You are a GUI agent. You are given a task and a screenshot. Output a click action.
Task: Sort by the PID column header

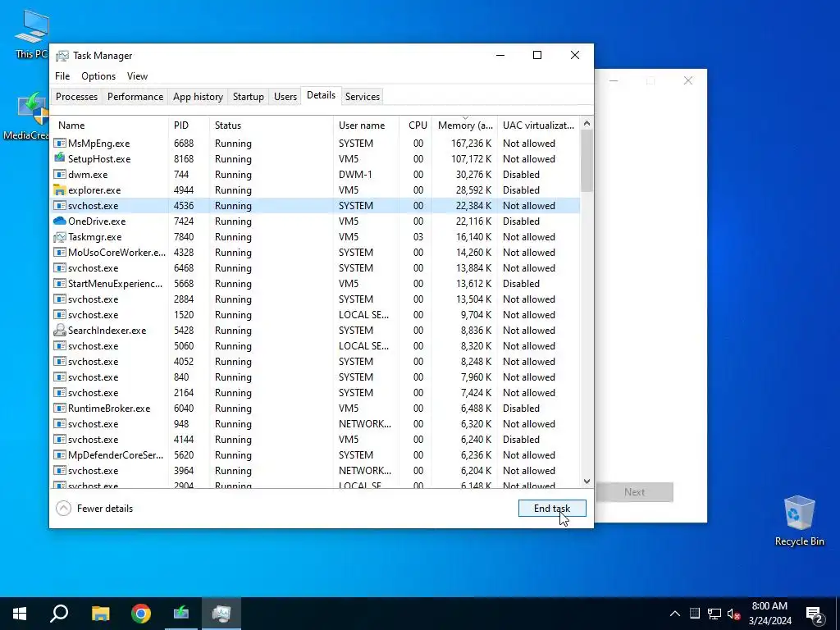tap(189, 126)
